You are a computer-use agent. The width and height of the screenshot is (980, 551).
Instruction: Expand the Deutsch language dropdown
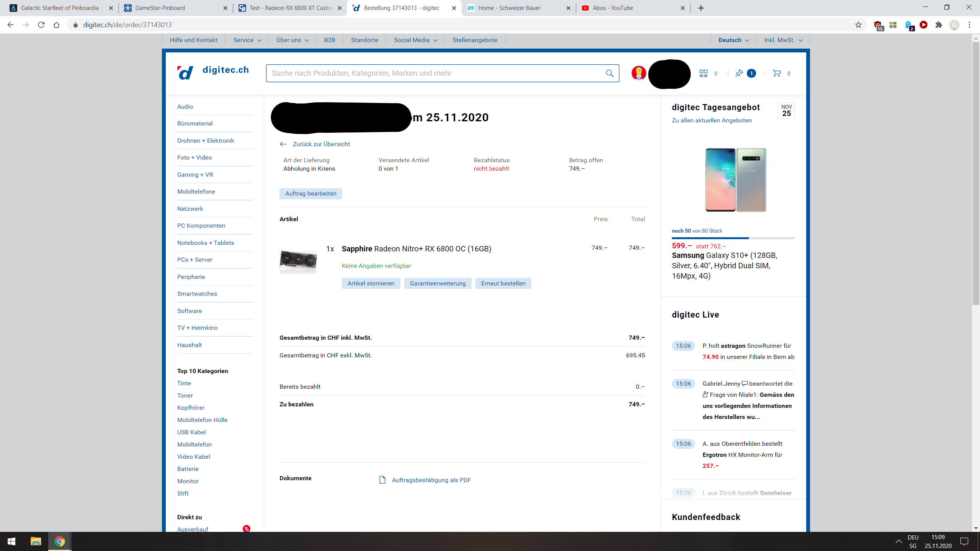(x=733, y=40)
